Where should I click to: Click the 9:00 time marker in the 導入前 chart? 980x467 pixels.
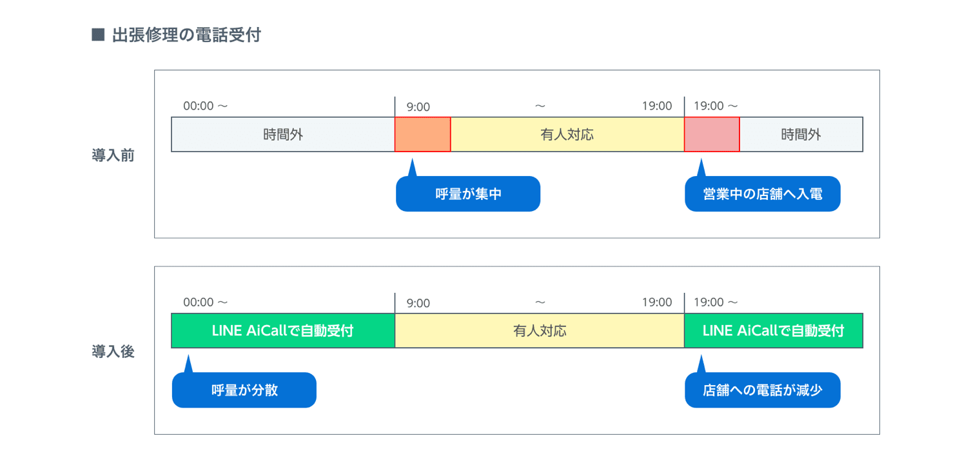point(418,107)
